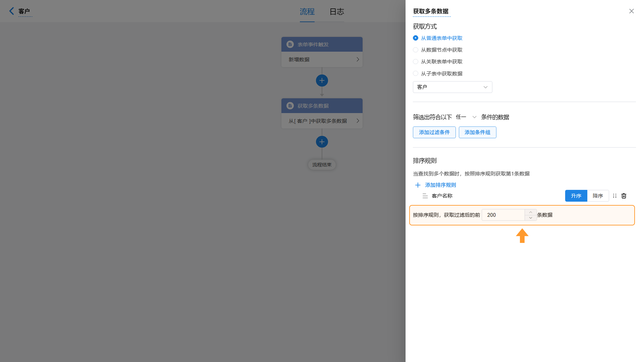
Task: Open the 客户 form dropdown
Action: pos(452,87)
